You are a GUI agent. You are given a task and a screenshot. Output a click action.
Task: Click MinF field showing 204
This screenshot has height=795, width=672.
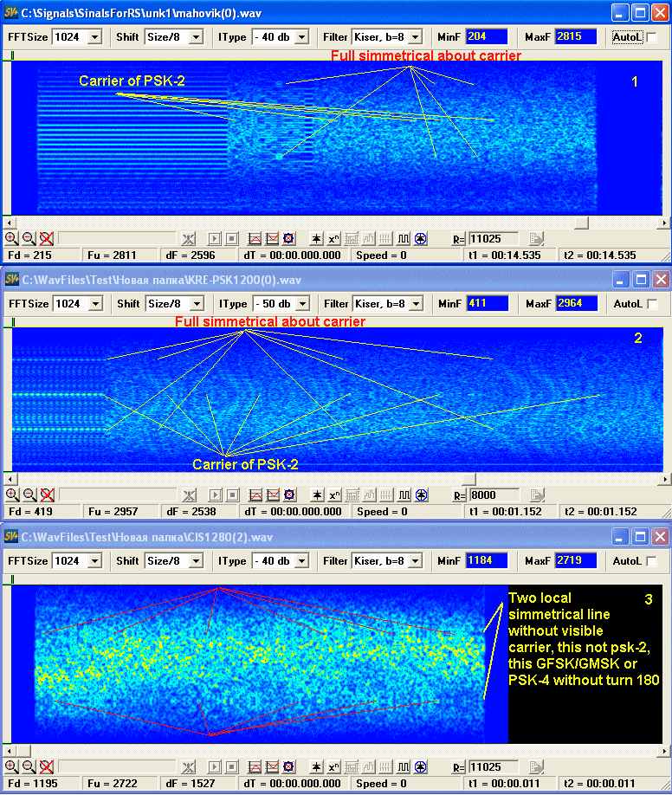[x=486, y=37]
